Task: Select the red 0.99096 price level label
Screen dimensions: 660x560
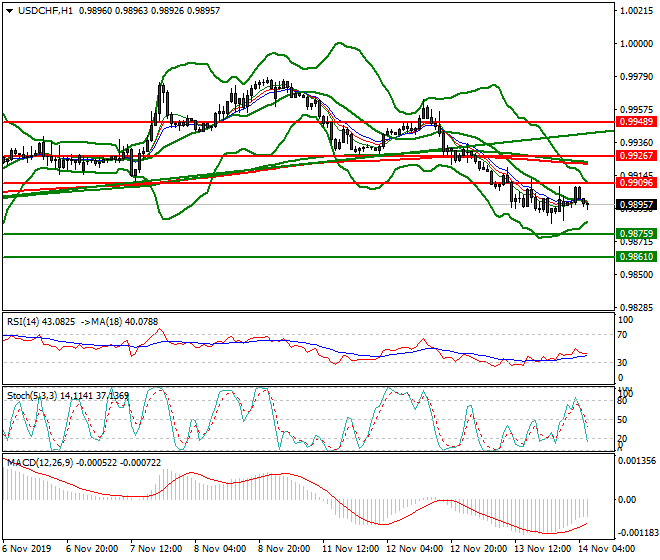Action: click(x=636, y=183)
